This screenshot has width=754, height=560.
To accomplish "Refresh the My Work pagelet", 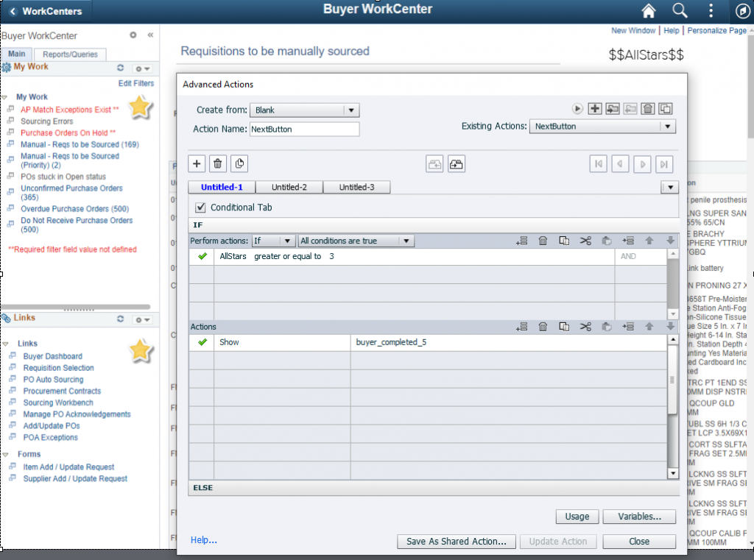I will pyautogui.click(x=120, y=68).
